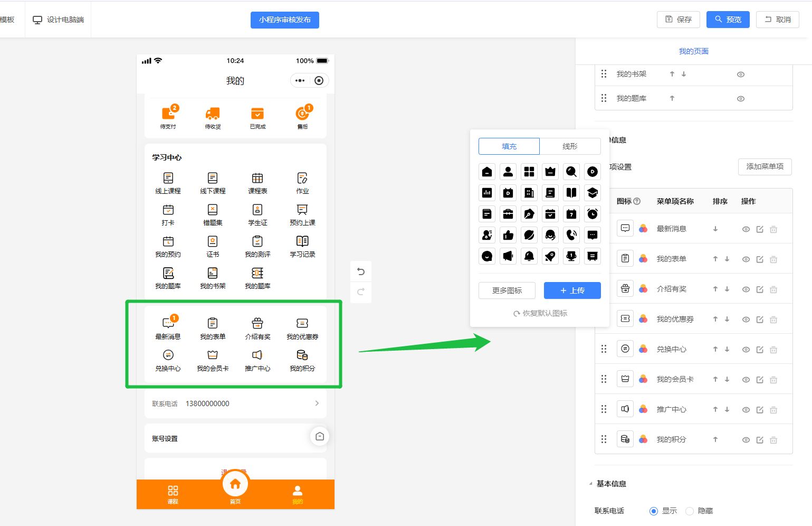Open 错题集 in the phone preview

coord(213,215)
